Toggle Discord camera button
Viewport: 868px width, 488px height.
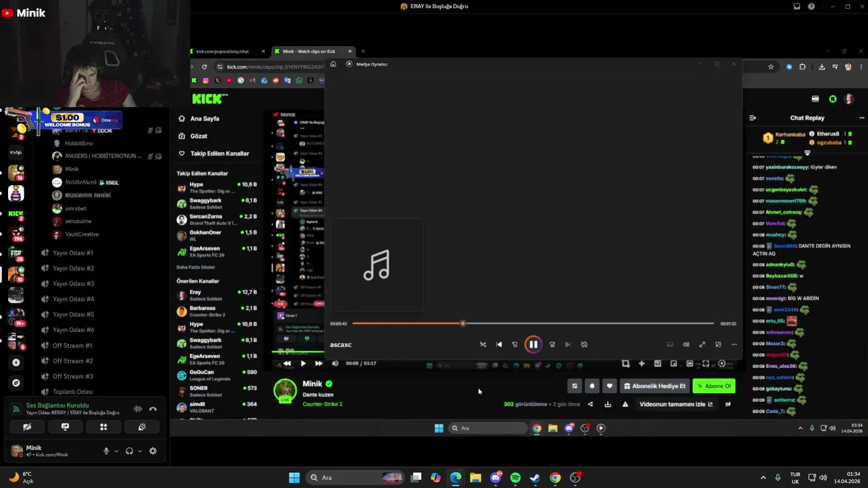26,427
